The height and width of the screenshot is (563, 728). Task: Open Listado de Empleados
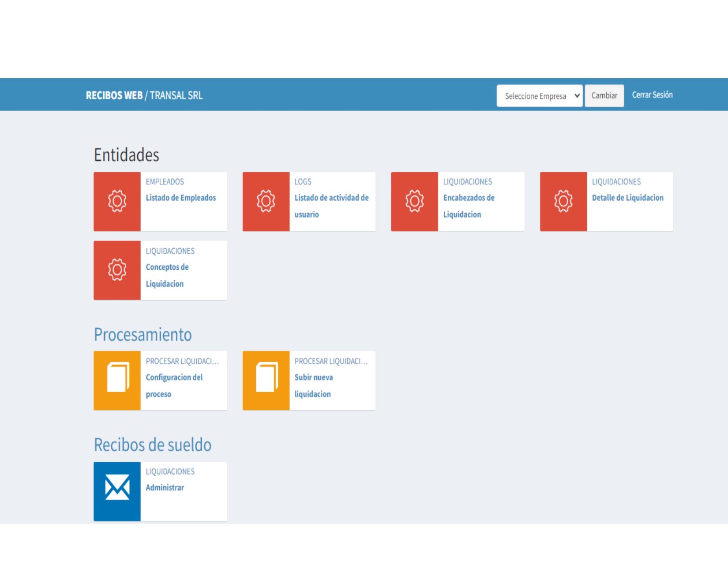[x=180, y=198]
